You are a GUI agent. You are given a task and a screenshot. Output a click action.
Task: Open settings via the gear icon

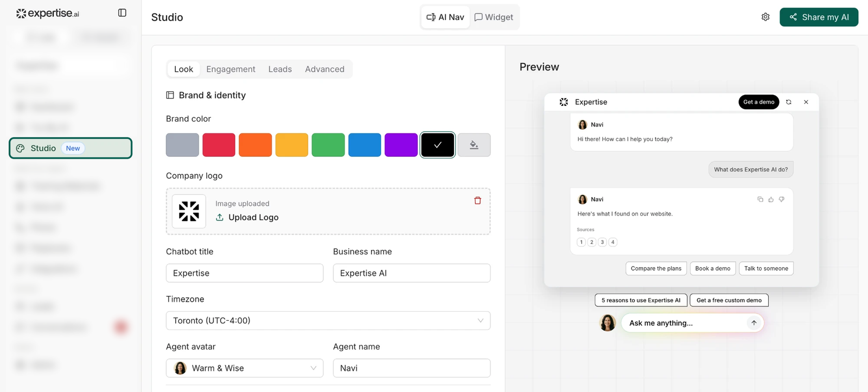pyautogui.click(x=765, y=17)
